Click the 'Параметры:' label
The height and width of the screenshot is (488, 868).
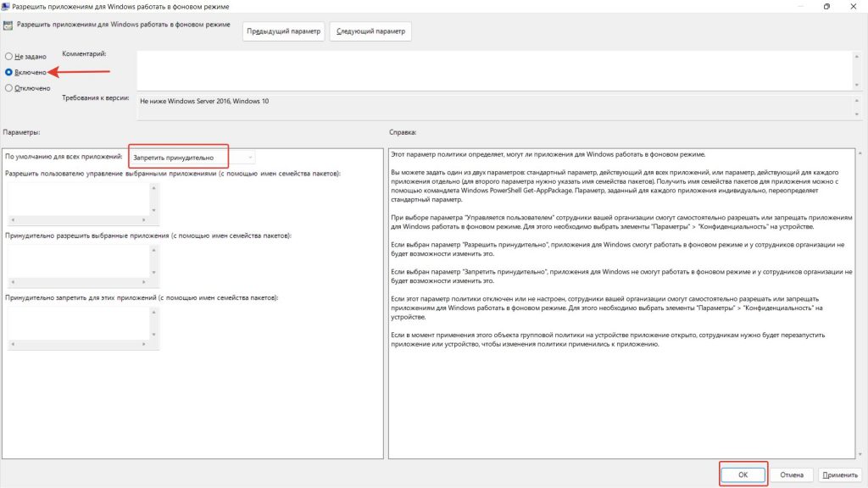coord(21,132)
